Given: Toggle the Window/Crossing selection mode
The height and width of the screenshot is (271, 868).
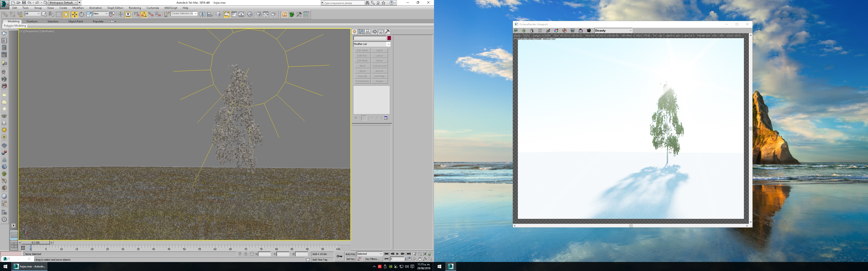Looking at the screenshot, I should click(66, 14).
